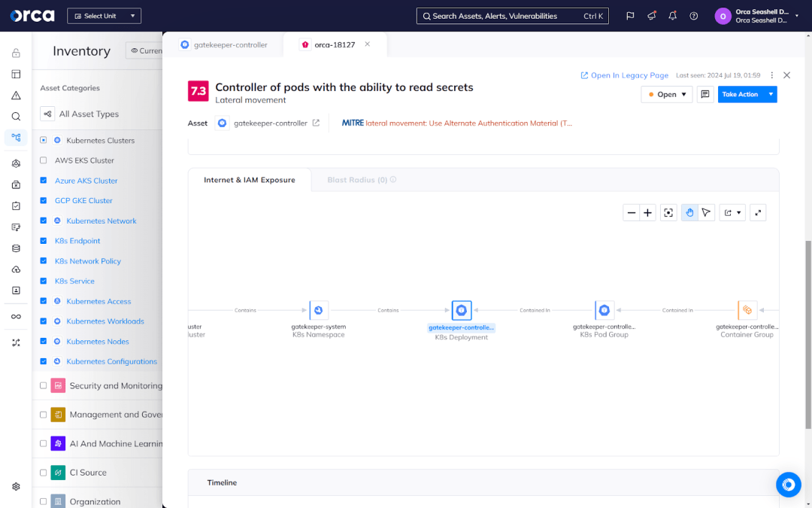Open the inventory sidebar icon
This screenshot has width=812, height=508.
pyautogui.click(x=16, y=138)
